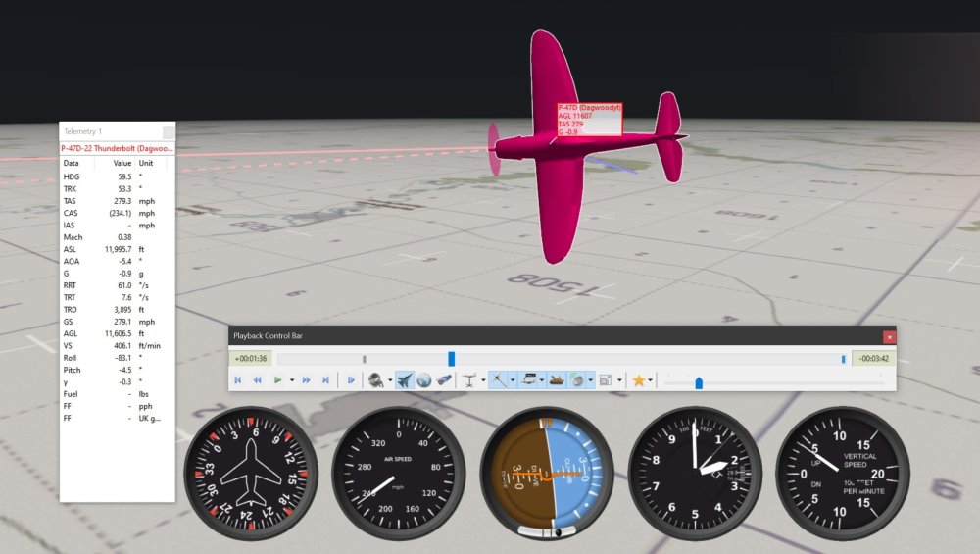Click the Data column header in Telemetry

coord(72,163)
